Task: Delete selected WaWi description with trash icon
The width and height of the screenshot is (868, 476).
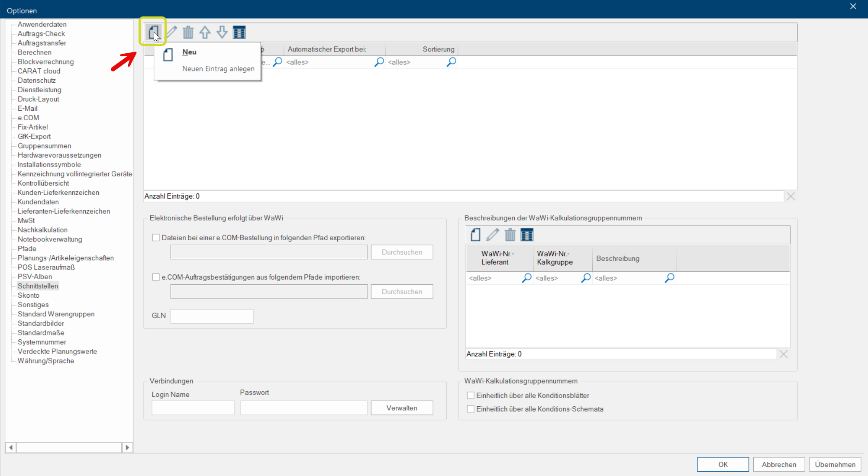Action: click(x=510, y=235)
